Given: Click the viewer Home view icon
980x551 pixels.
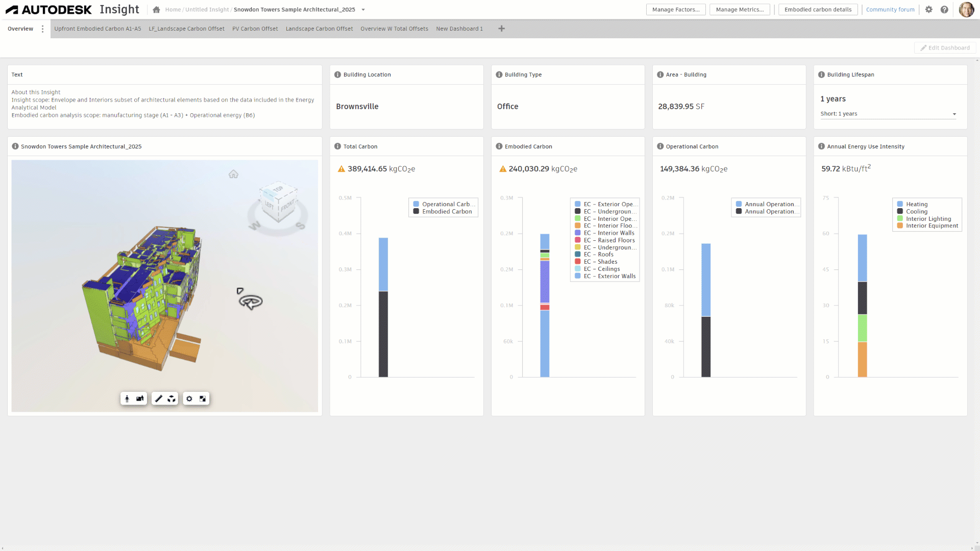Looking at the screenshot, I should click(x=233, y=174).
